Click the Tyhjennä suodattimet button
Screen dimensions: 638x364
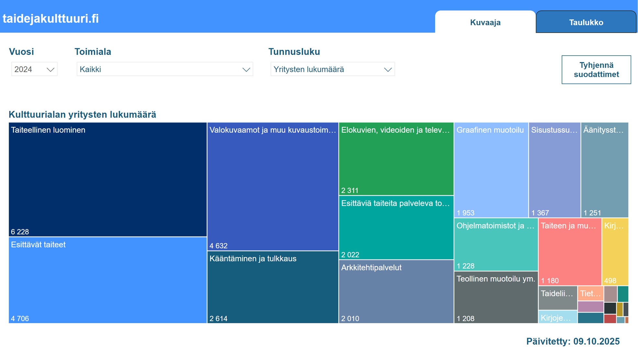pyautogui.click(x=596, y=70)
